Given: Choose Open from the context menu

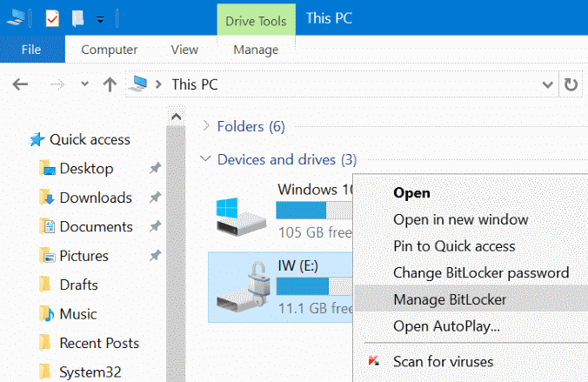Looking at the screenshot, I should pyautogui.click(x=471, y=193).
